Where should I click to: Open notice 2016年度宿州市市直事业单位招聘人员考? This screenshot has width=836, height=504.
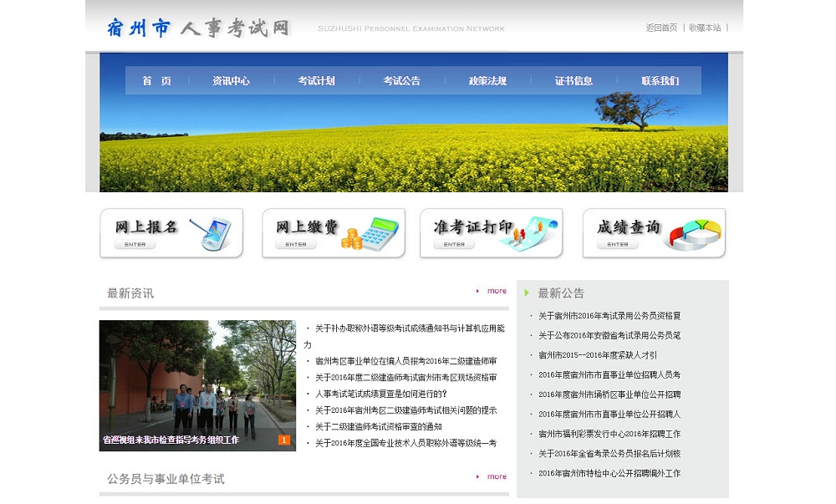point(609,375)
